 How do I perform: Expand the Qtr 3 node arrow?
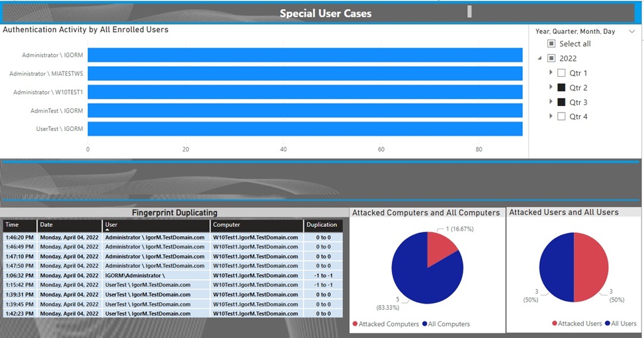[551, 102]
